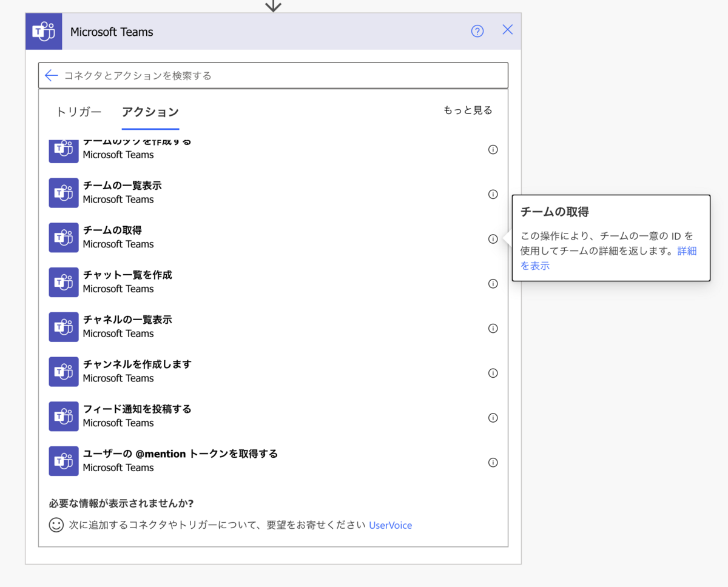This screenshot has width=728, height=587.
Task: Show info for チャネルの一覧表示
Action: coord(493,328)
